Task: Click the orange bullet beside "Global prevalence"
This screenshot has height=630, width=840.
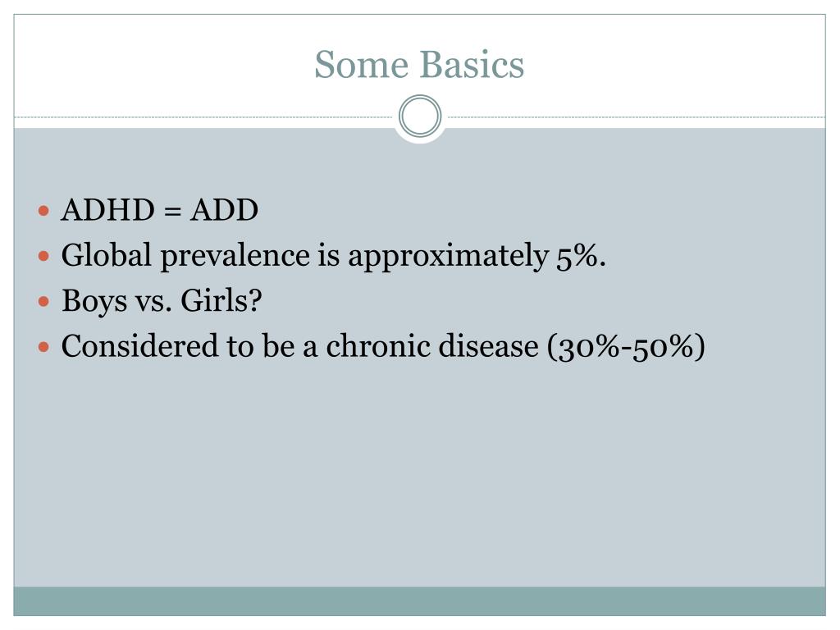Action: (44, 256)
